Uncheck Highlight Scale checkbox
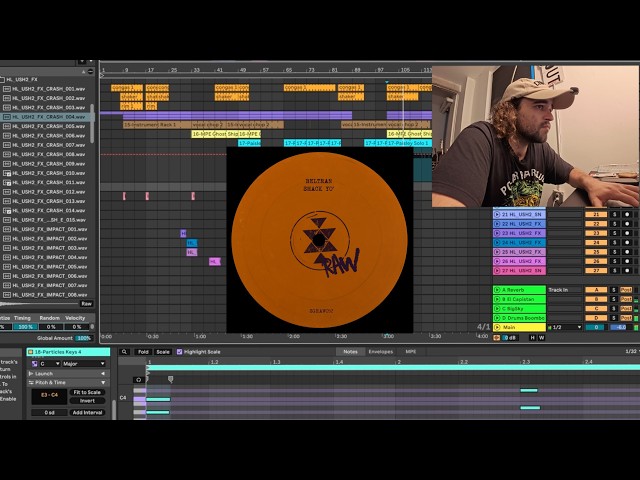Viewport: 640px width, 480px height. [179, 352]
